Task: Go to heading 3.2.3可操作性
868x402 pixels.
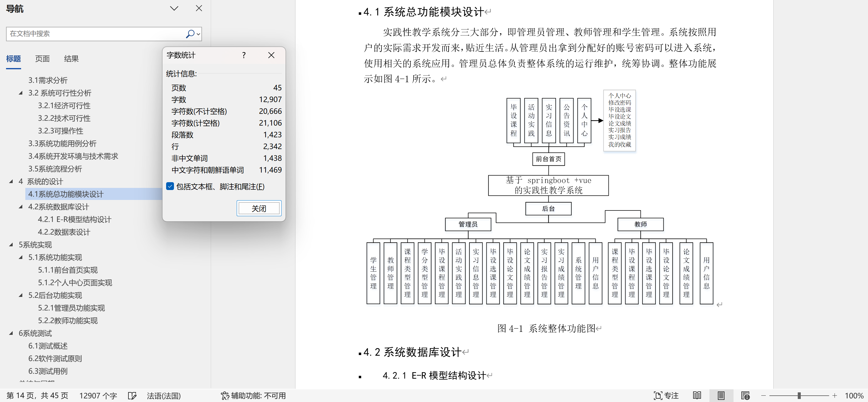Action: pyautogui.click(x=60, y=131)
